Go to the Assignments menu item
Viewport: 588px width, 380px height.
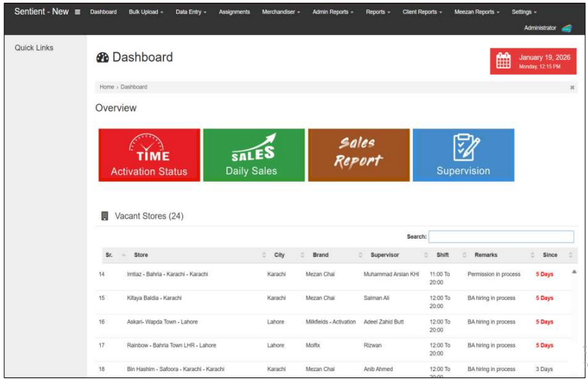coord(235,12)
